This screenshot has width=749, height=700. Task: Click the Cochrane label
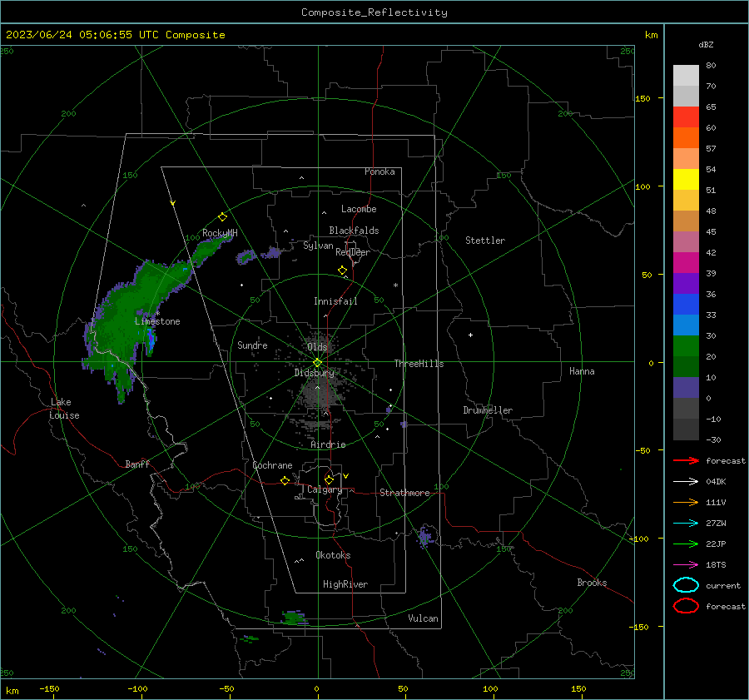[272, 465]
